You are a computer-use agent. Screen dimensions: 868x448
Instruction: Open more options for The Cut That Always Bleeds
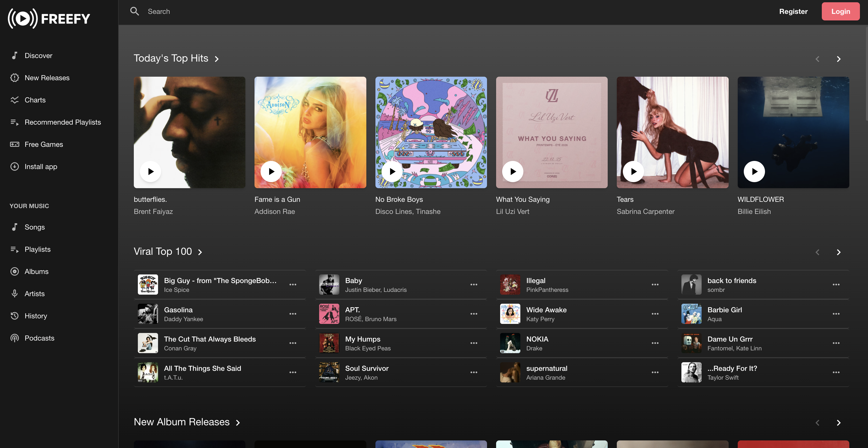coord(293,343)
